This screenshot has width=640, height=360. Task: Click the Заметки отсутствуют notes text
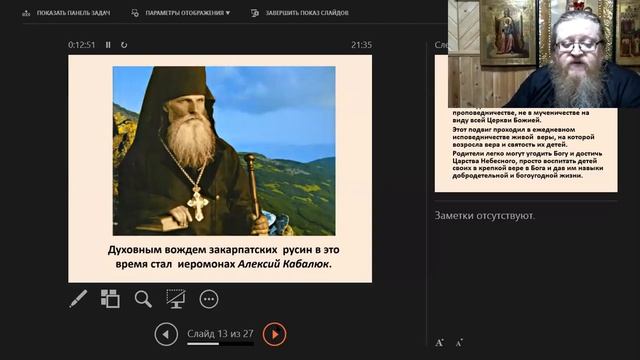point(484,216)
